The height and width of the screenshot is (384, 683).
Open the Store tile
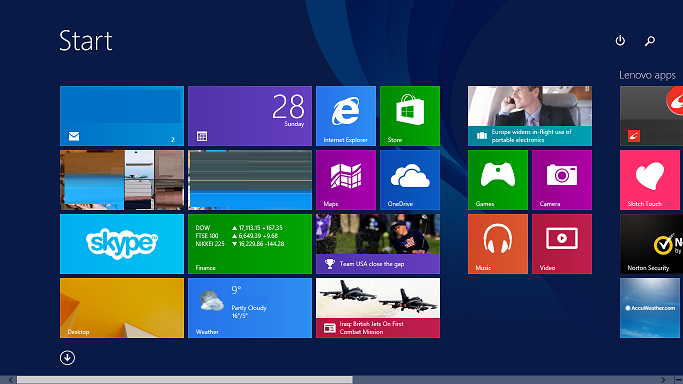(410, 116)
